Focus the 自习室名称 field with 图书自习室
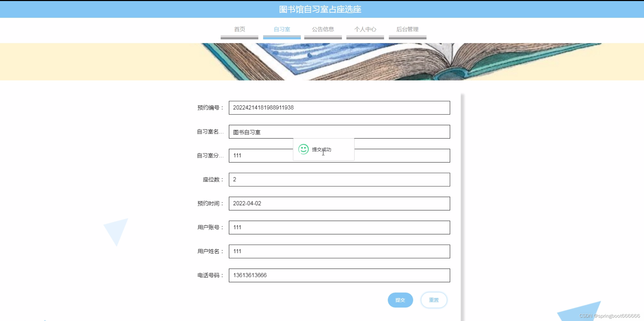The image size is (644, 321). click(339, 132)
